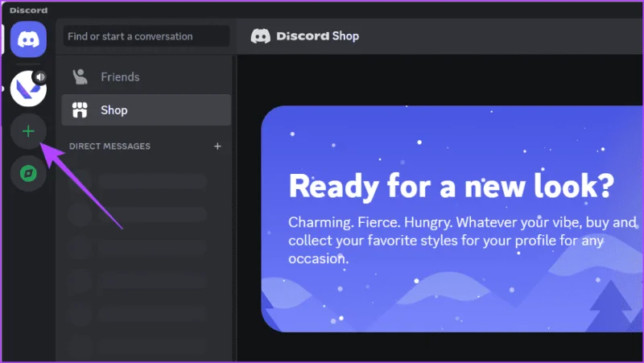Select the Shop tab
The image size is (644, 363).
(x=147, y=110)
